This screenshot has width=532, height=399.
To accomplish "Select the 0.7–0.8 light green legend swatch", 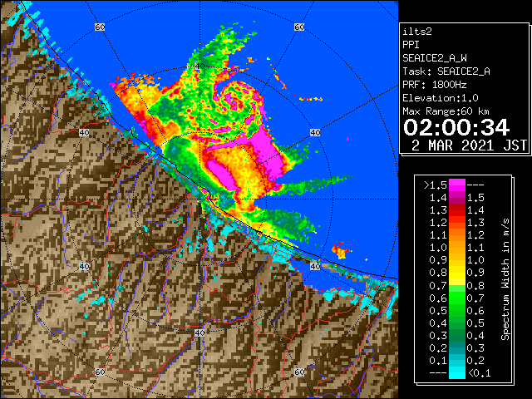I will 456,285.
